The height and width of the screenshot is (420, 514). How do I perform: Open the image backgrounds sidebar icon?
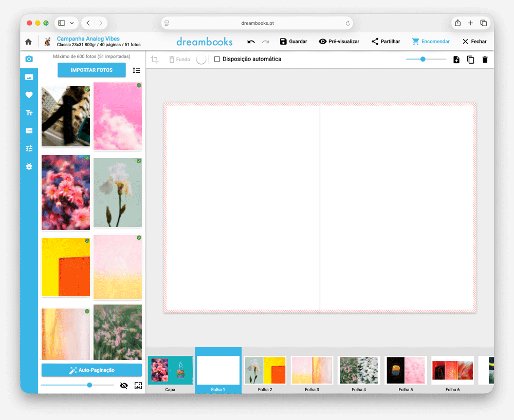tap(29, 77)
